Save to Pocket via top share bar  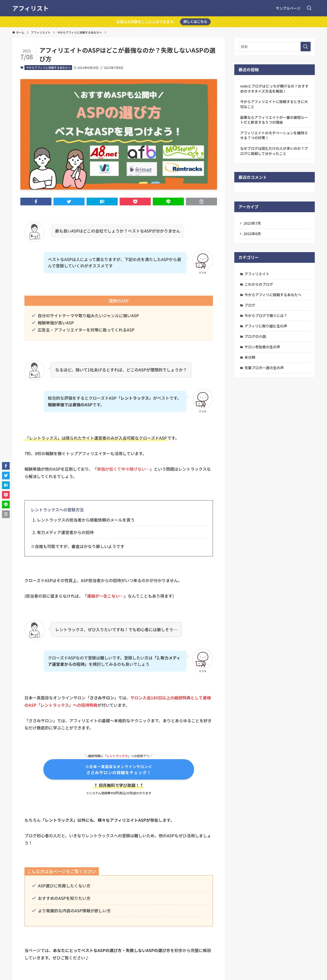coord(135,202)
